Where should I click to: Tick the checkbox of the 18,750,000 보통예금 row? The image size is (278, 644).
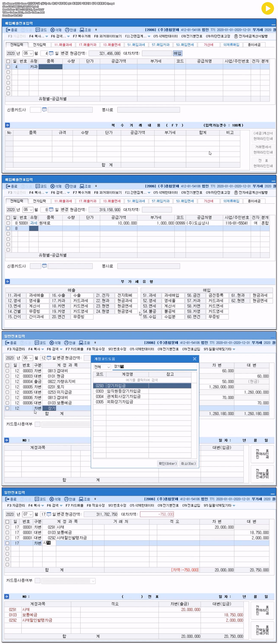click(7, 532)
